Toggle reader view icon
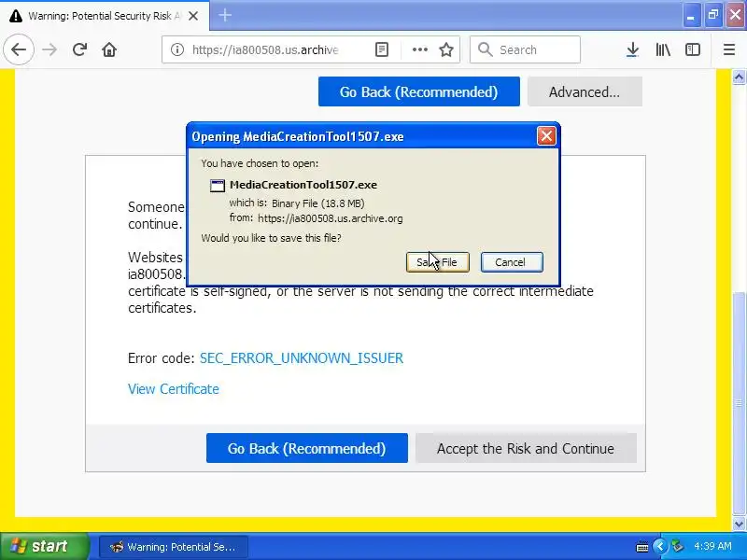The image size is (747, 560). [x=382, y=49]
